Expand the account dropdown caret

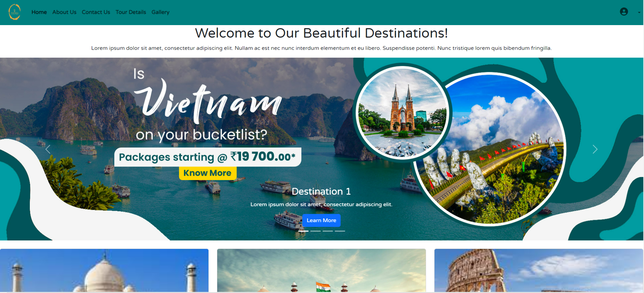(x=639, y=13)
